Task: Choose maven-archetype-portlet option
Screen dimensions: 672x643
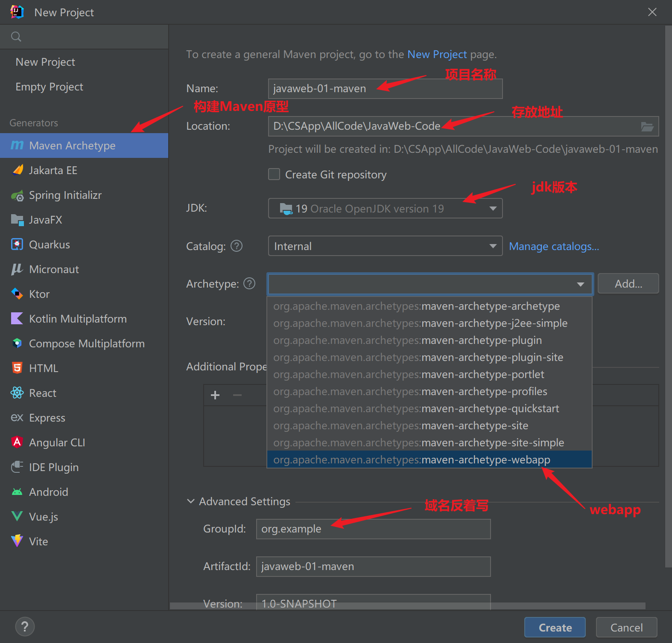Action: tap(429, 374)
